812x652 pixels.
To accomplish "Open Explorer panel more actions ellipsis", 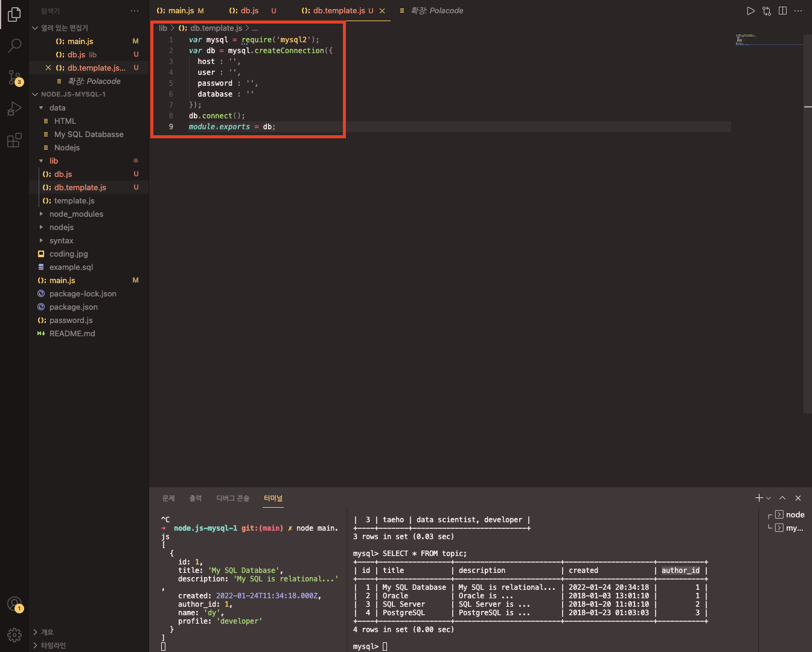I will click(x=134, y=11).
